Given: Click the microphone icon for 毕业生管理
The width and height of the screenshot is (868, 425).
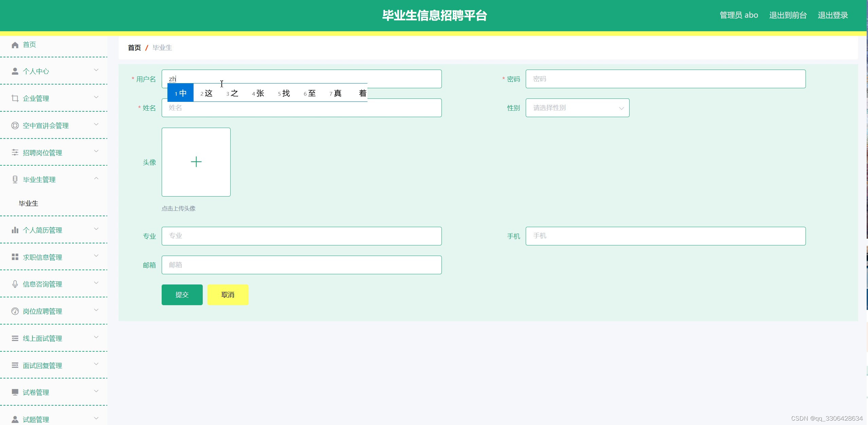Looking at the screenshot, I should pos(15,180).
